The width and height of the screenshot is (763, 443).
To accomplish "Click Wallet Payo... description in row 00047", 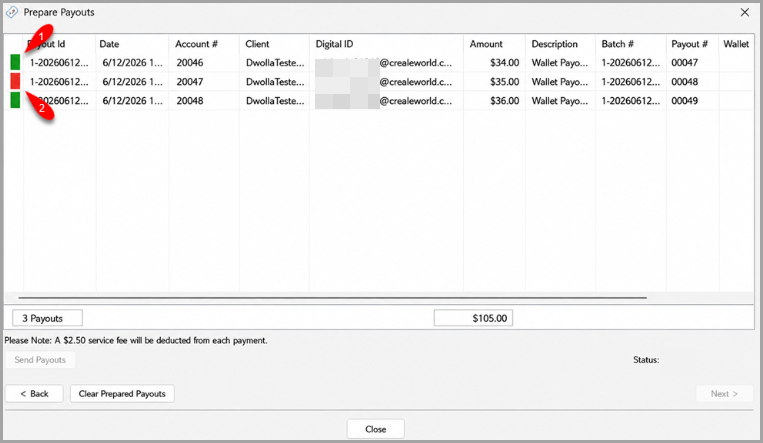I will [x=560, y=62].
